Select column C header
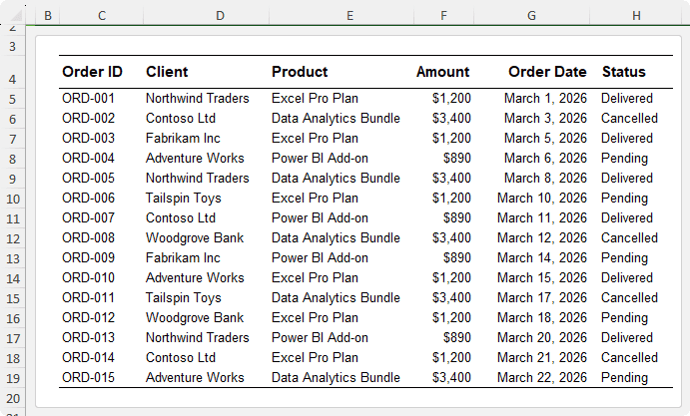The width and height of the screenshot is (690, 416). (102, 16)
